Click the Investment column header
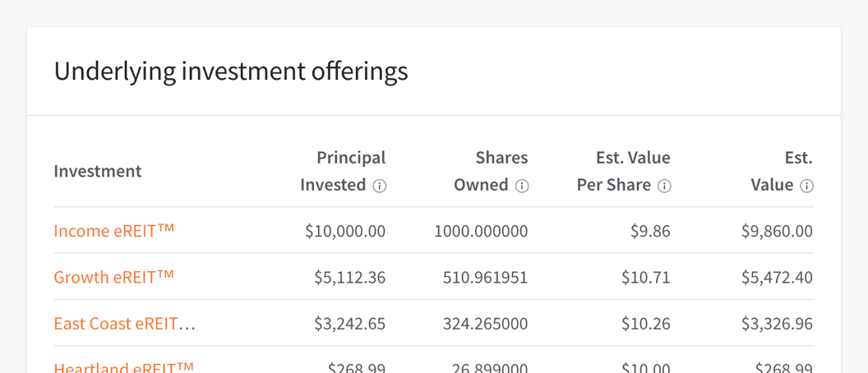The width and height of the screenshot is (868, 373). pyautogui.click(x=98, y=171)
